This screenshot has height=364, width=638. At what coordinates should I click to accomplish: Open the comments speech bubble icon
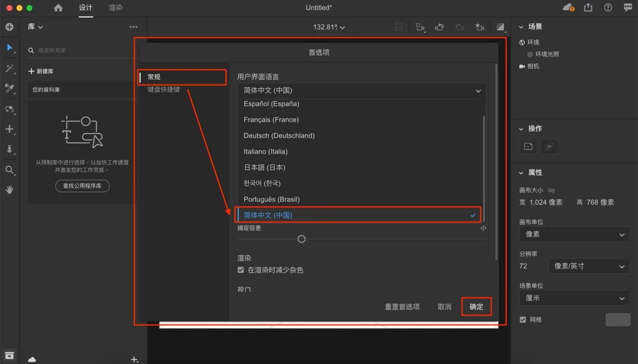(x=628, y=7)
